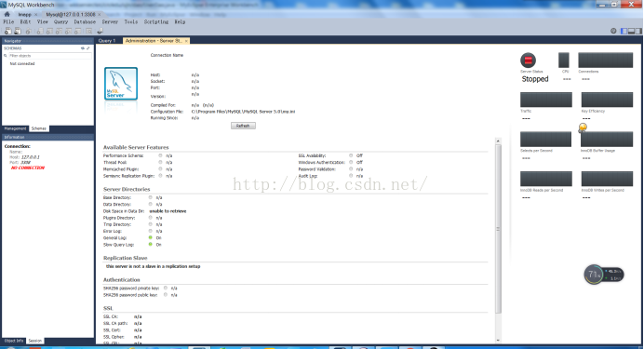Go to the Workbench home screen icon

7,14
